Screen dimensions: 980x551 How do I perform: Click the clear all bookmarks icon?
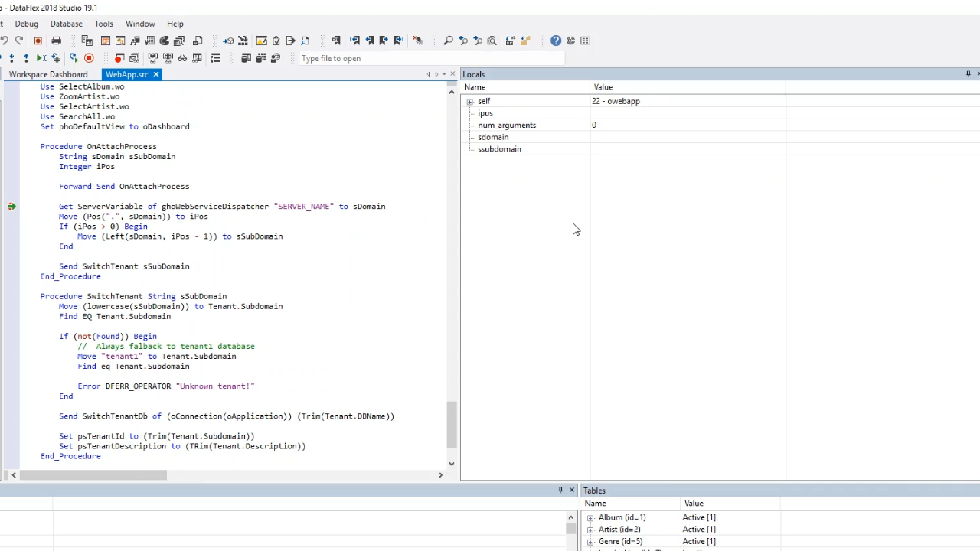coord(417,41)
